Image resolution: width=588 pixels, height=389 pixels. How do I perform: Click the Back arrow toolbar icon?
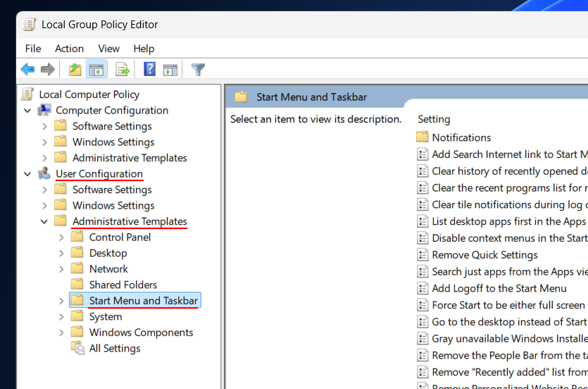(27, 69)
